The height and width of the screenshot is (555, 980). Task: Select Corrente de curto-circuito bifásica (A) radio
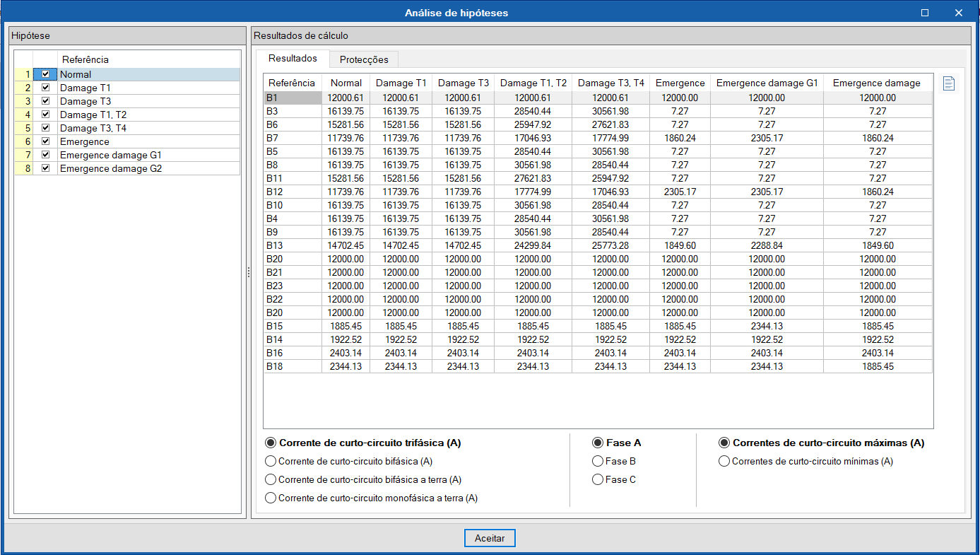point(271,462)
